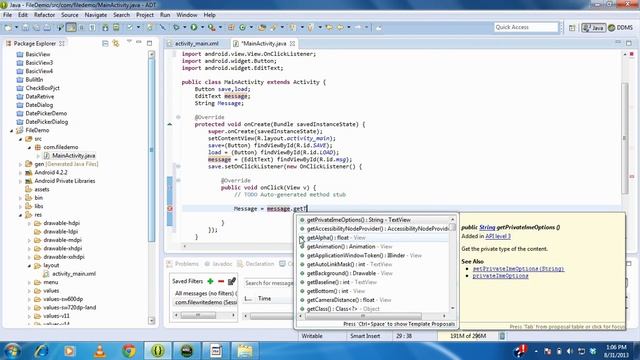Open the Project menu

pyautogui.click(x=145, y=15)
